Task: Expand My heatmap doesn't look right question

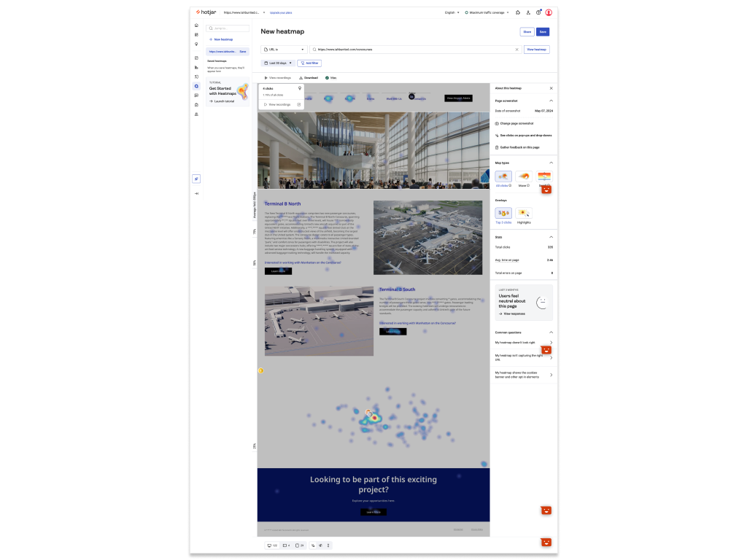Action: point(524,343)
